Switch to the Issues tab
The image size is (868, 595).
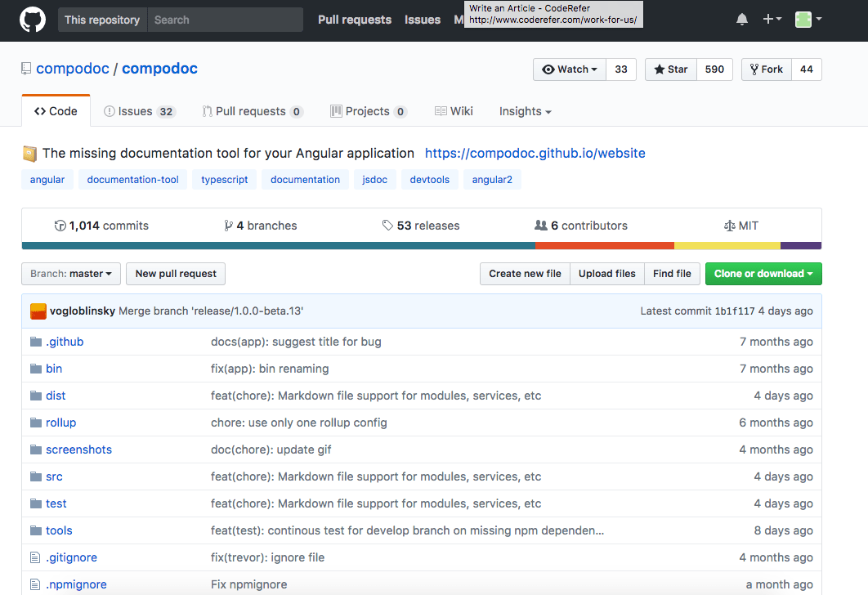140,111
